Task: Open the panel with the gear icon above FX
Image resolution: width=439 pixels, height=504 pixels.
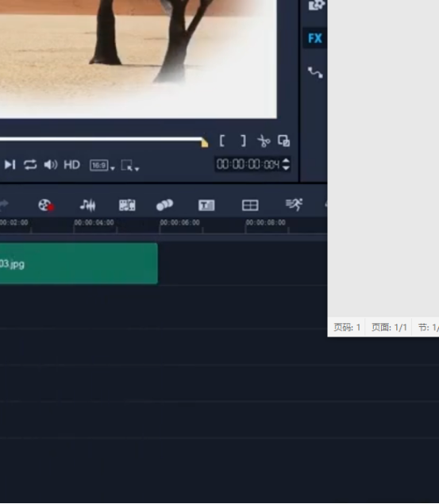Action: pyautogui.click(x=316, y=5)
